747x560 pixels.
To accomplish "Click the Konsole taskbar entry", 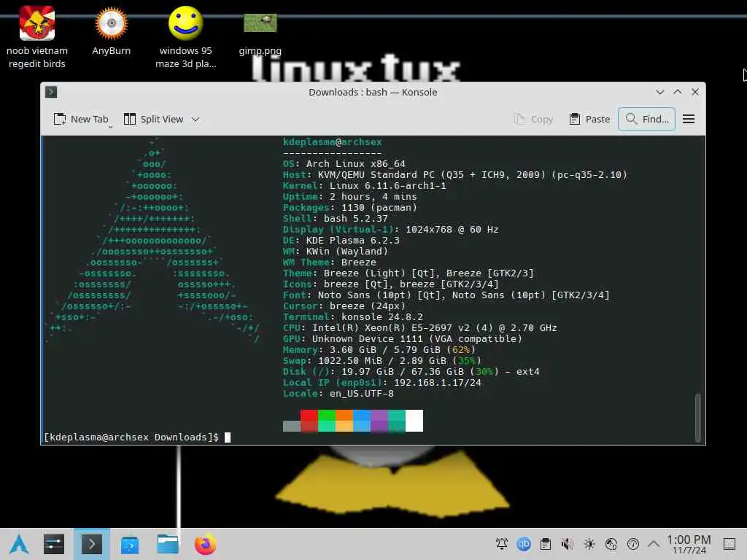I will point(91,544).
